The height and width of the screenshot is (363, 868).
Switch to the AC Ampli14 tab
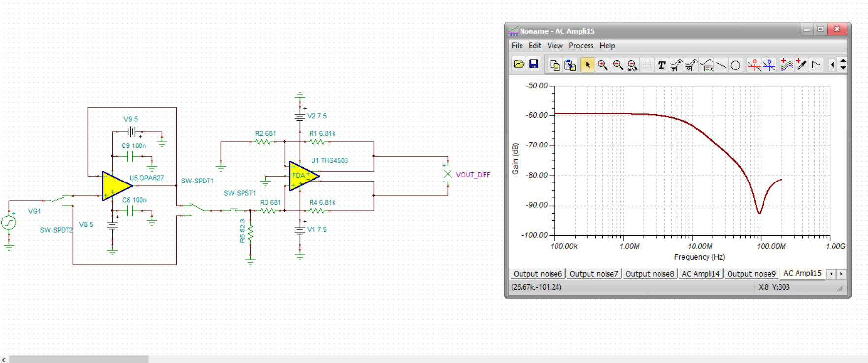point(700,274)
